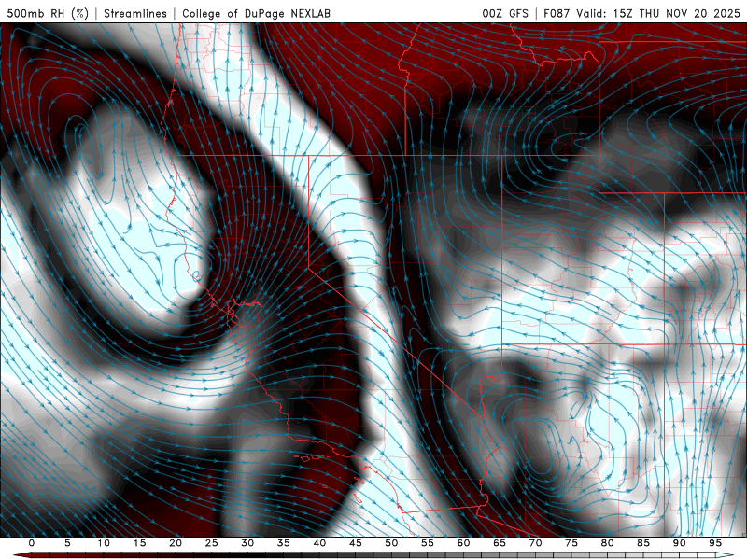Click the "500mb RH (%)" title text
The image size is (747, 560).
pyautogui.click(x=48, y=13)
